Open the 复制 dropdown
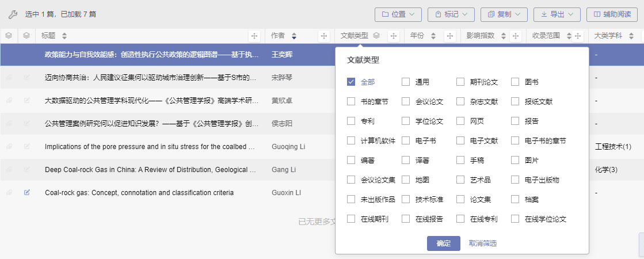644x259 pixels. 504,14
